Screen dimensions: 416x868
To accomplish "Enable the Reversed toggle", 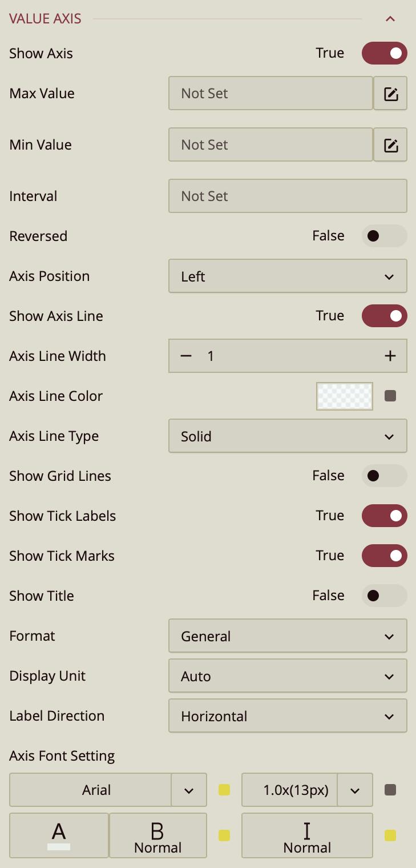I will (384, 236).
